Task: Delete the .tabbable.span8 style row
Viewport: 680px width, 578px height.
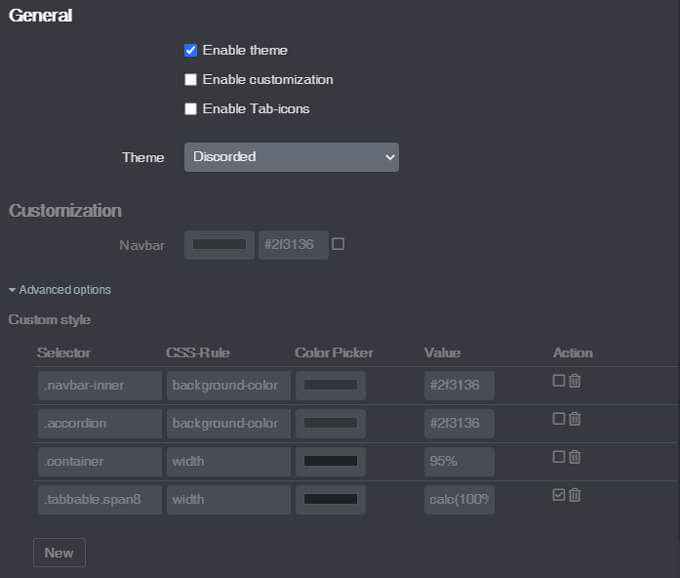Action: [x=575, y=495]
